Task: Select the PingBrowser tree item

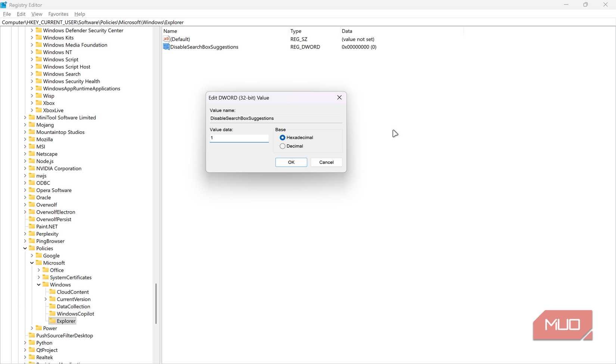Action: click(50, 241)
